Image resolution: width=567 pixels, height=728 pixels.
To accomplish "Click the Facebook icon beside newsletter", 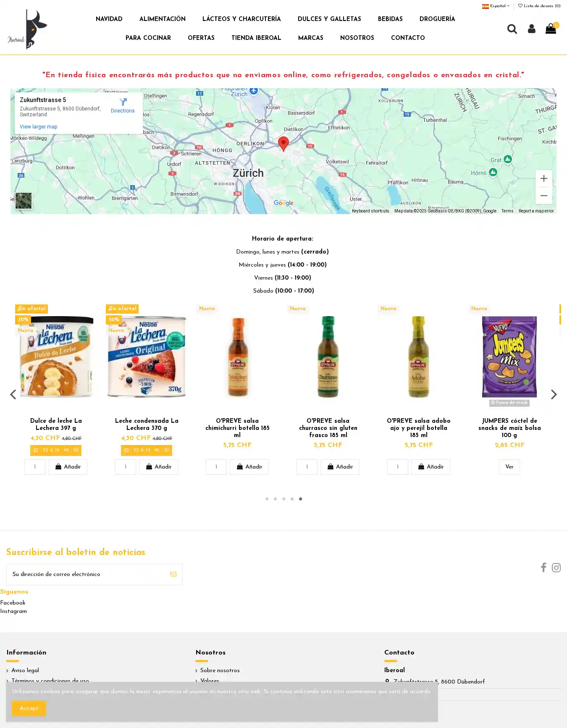I will (543, 568).
